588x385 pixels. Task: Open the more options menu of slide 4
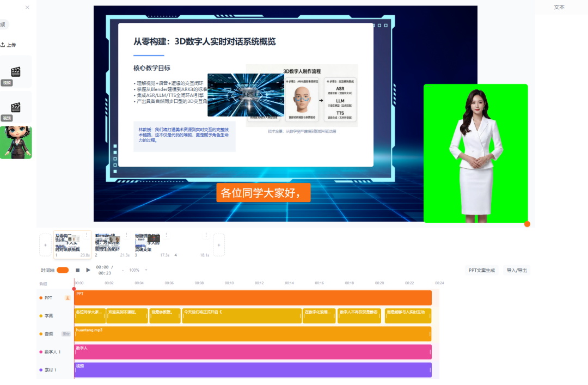[206, 235]
